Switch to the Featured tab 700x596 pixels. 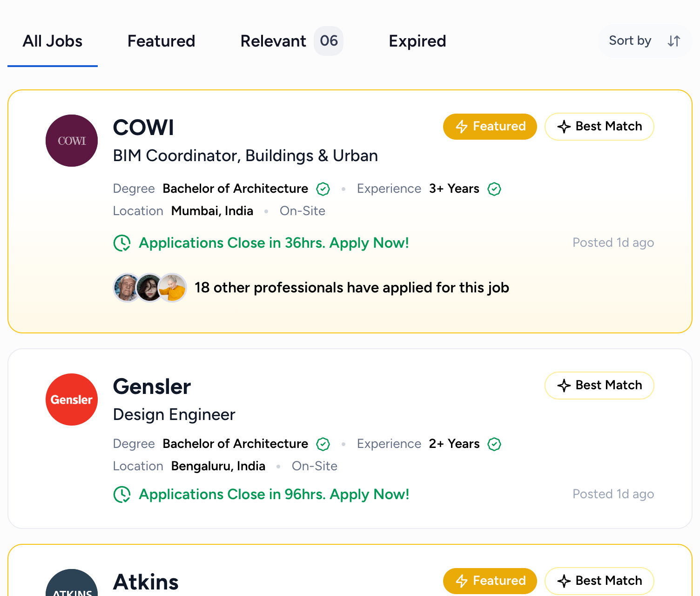161,41
